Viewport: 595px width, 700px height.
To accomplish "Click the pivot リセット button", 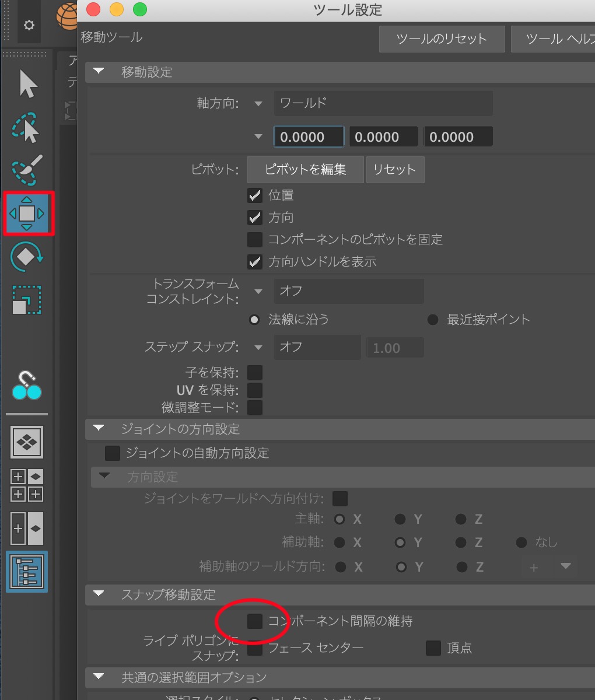I will 395,170.
